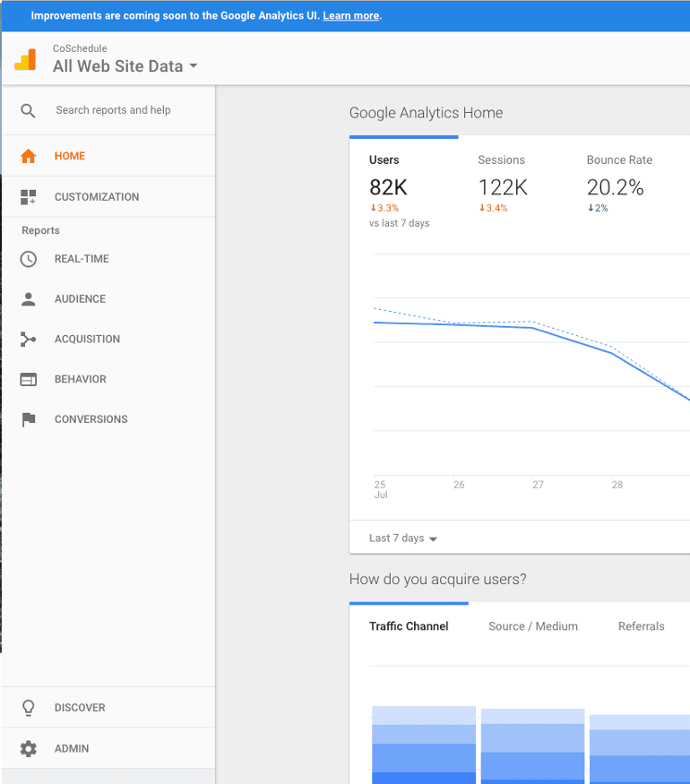Open Admin settings gear icon

click(29, 748)
